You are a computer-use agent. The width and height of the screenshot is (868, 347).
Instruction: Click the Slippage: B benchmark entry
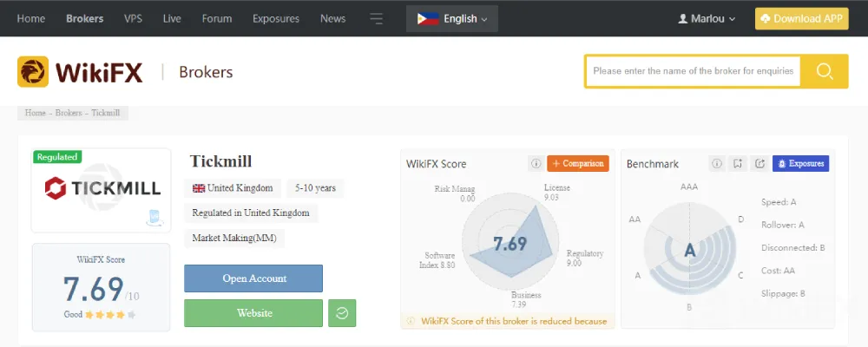click(x=783, y=294)
